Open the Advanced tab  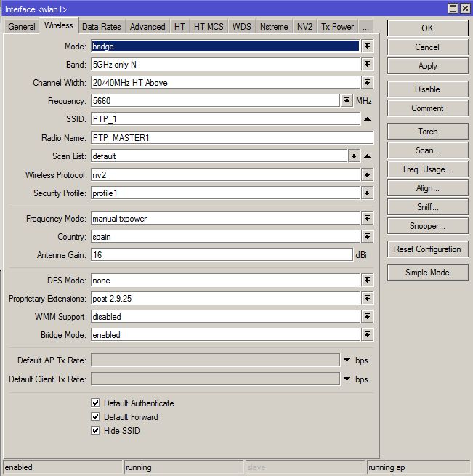pyautogui.click(x=147, y=27)
